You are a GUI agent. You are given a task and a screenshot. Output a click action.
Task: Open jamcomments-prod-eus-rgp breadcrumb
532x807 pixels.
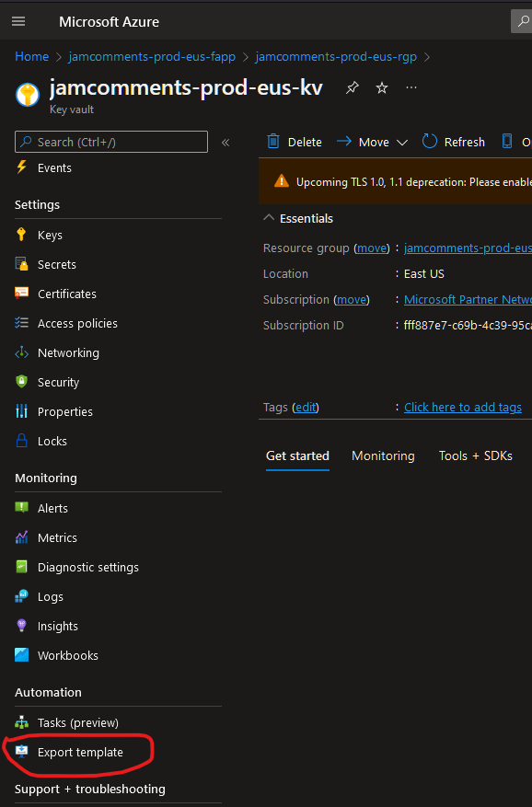pos(336,57)
